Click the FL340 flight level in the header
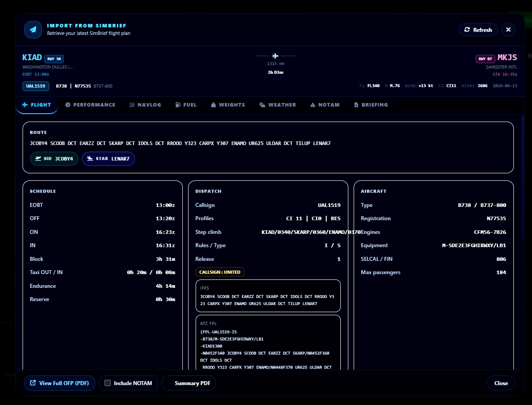 tap(374, 86)
